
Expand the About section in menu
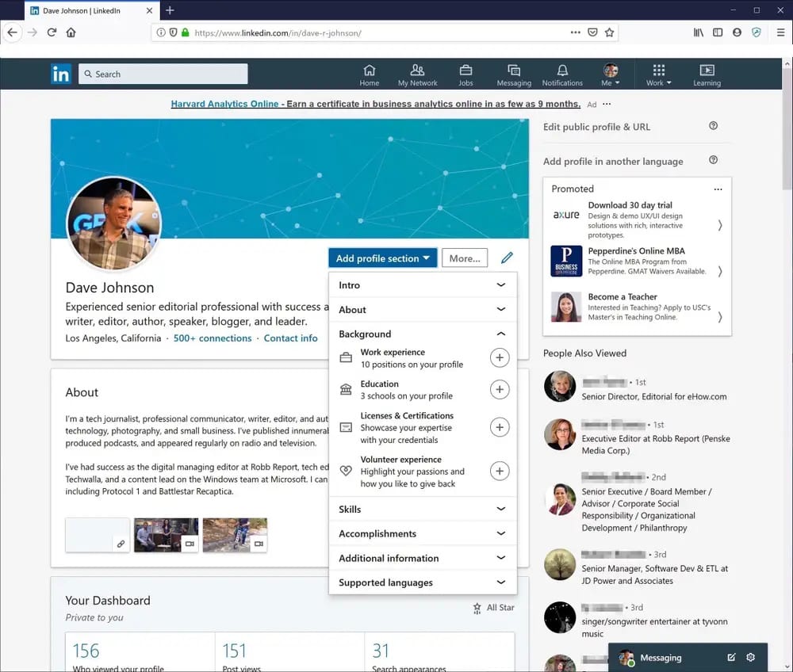click(423, 310)
